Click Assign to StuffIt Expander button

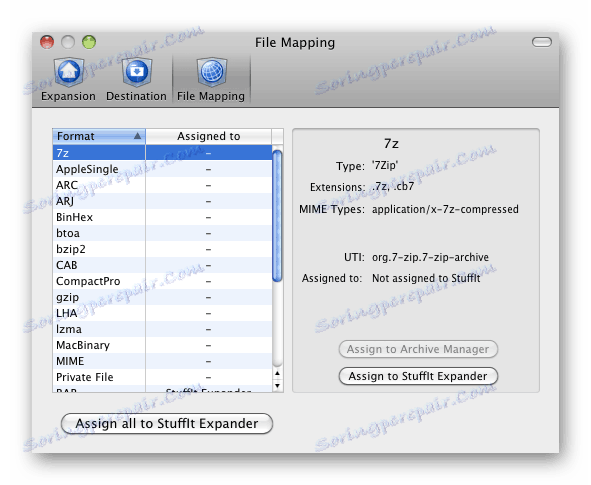pyautogui.click(x=418, y=376)
